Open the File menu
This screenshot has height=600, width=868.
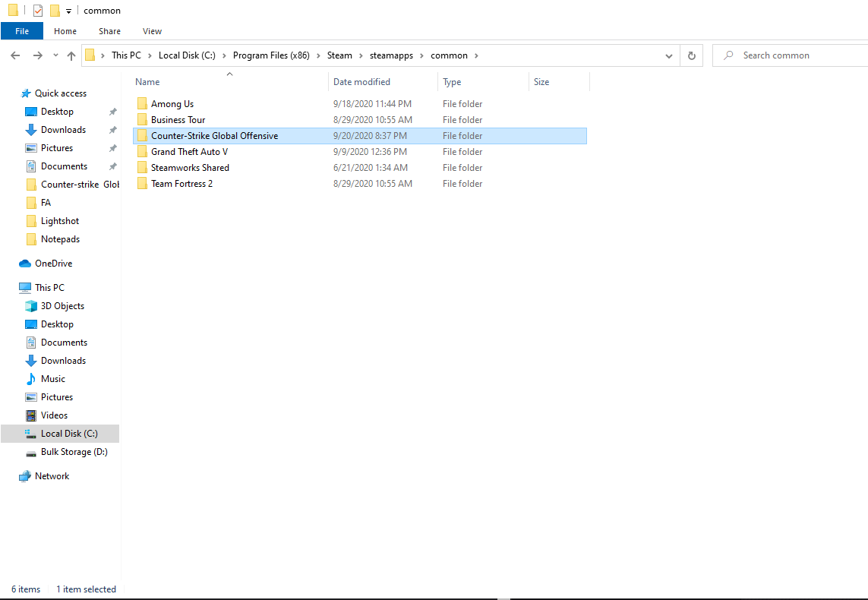coord(22,31)
